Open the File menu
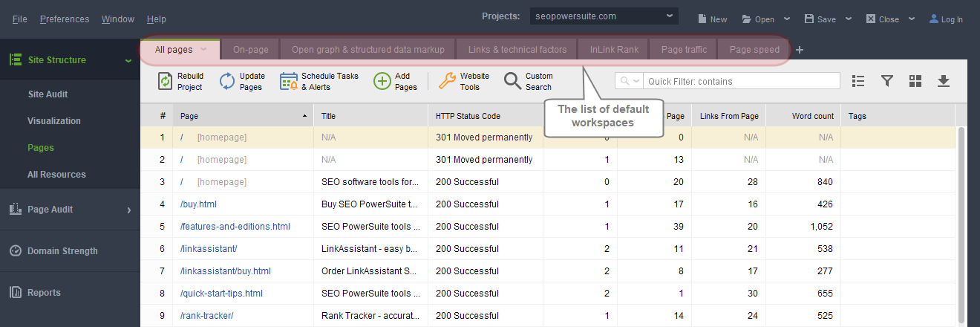Viewport: 980px width, 327px height. pyautogui.click(x=19, y=19)
